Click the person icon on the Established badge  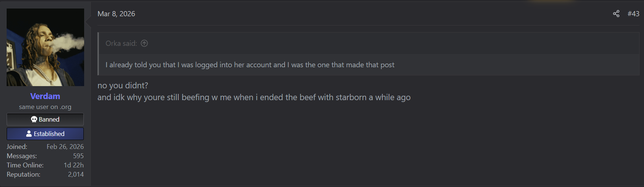pos(29,134)
